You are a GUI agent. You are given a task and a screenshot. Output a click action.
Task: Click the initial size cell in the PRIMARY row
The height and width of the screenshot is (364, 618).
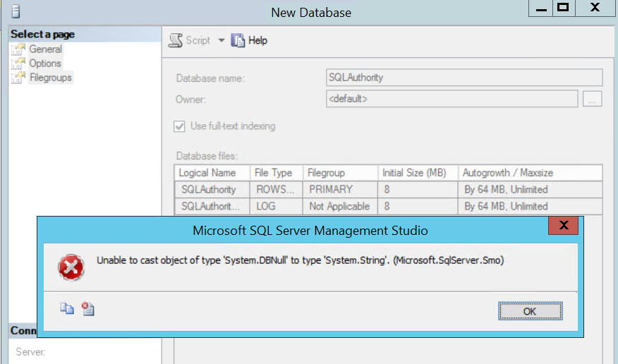(x=418, y=190)
